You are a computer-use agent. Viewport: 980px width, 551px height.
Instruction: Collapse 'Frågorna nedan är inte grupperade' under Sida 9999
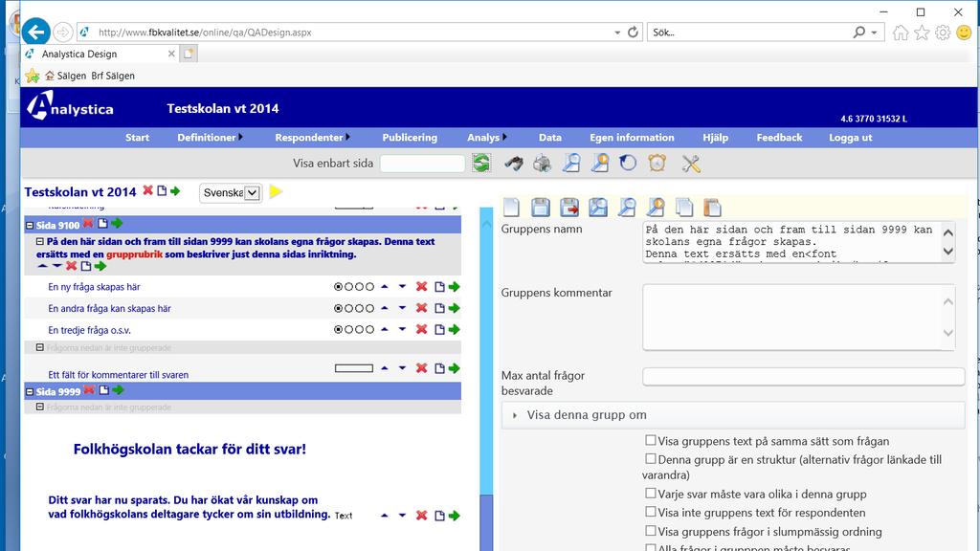[x=40, y=407]
